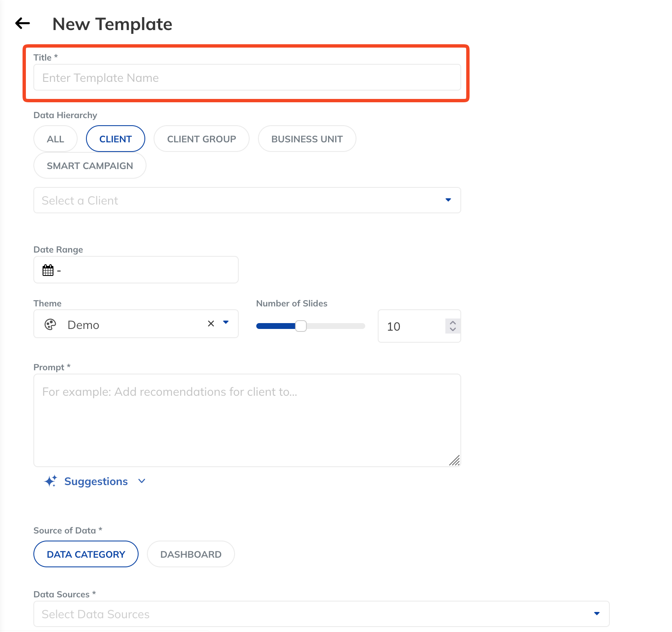Click the Data Hierarchy label

66,115
